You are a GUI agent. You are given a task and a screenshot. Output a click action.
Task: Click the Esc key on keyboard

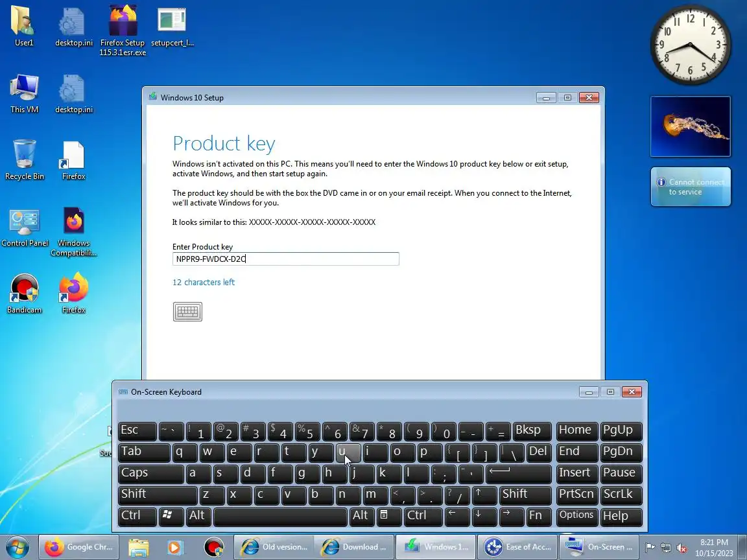[137, 431]
